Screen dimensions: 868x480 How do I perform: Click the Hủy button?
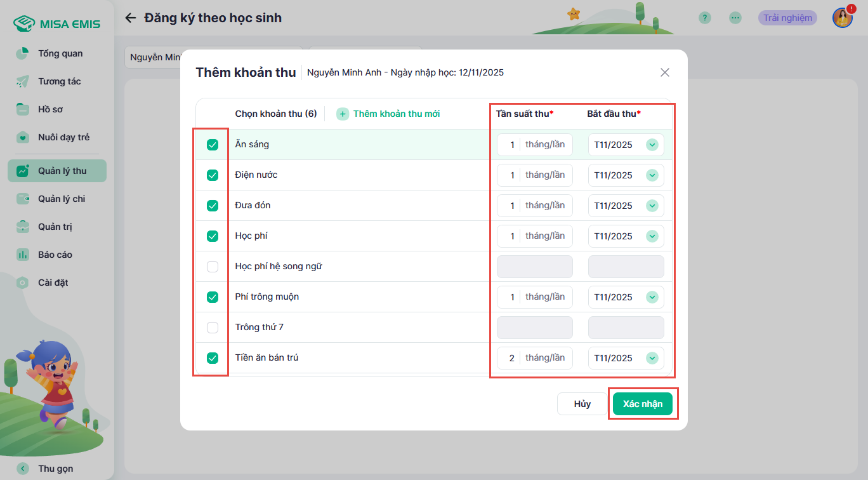(582, 404)
